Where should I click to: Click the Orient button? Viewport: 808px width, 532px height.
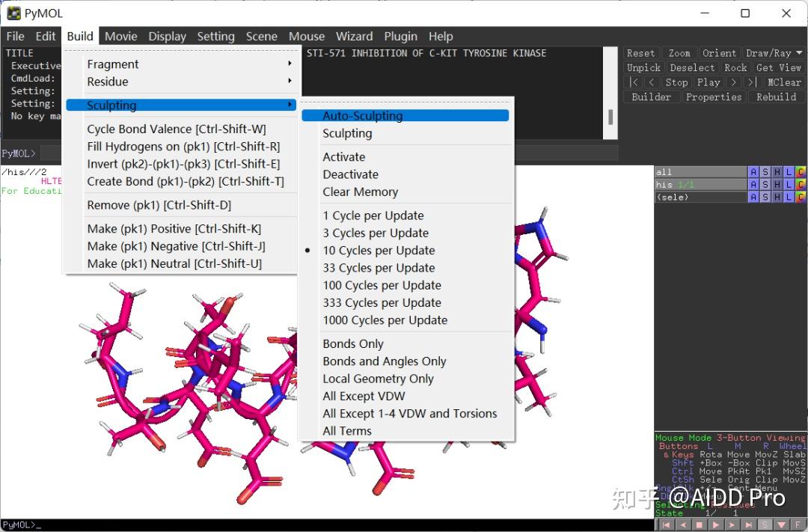[x=719, y=53]
